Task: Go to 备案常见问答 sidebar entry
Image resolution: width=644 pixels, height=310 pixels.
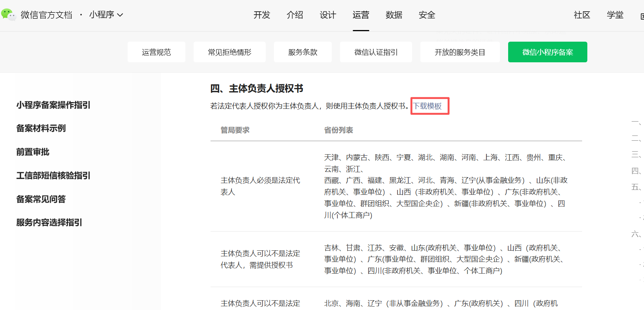Action: click(41, 199)
